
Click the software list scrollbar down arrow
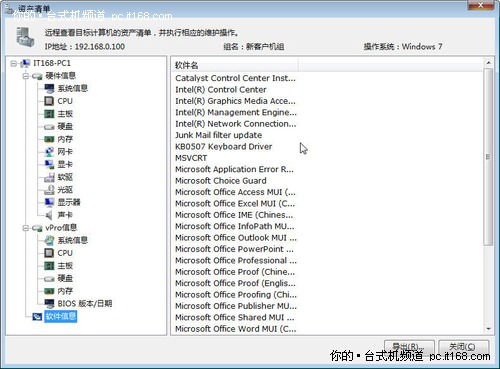pyautogui.click(x=488, y=329)
